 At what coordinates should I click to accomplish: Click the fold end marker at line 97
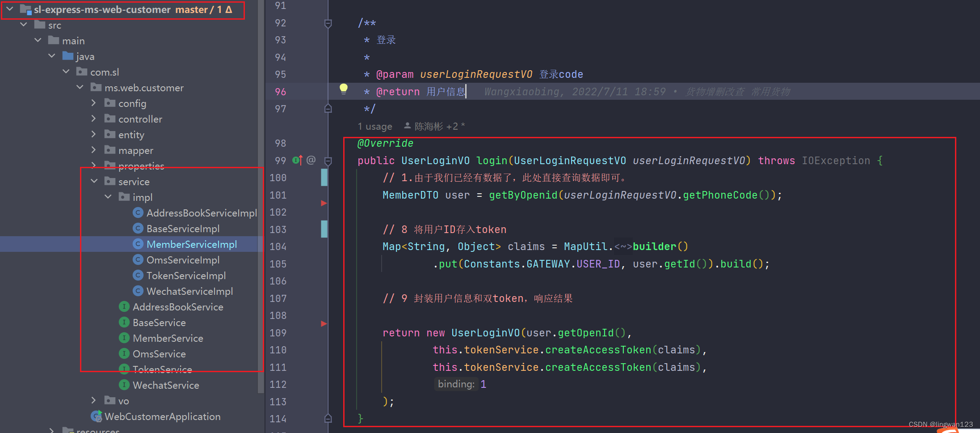click(328, 108)
